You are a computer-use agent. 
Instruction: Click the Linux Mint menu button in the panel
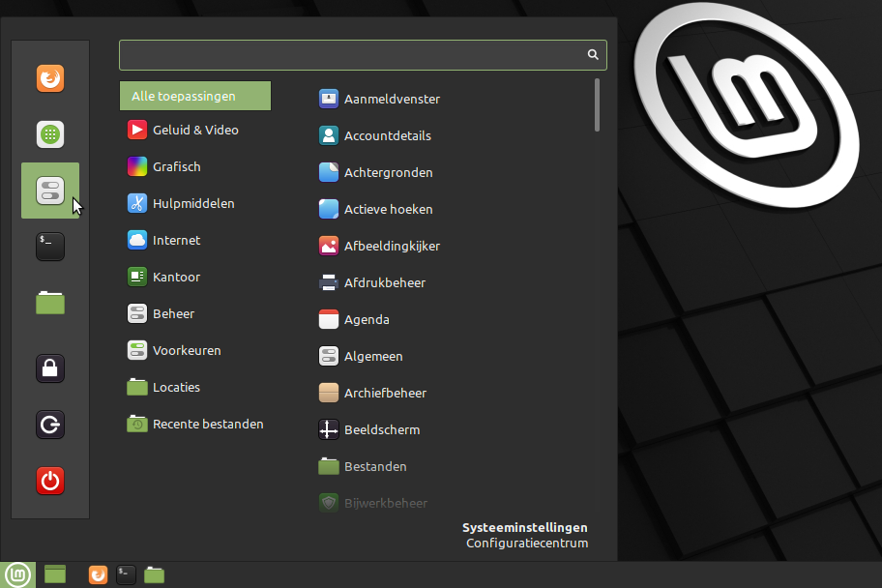coord(18,574)
